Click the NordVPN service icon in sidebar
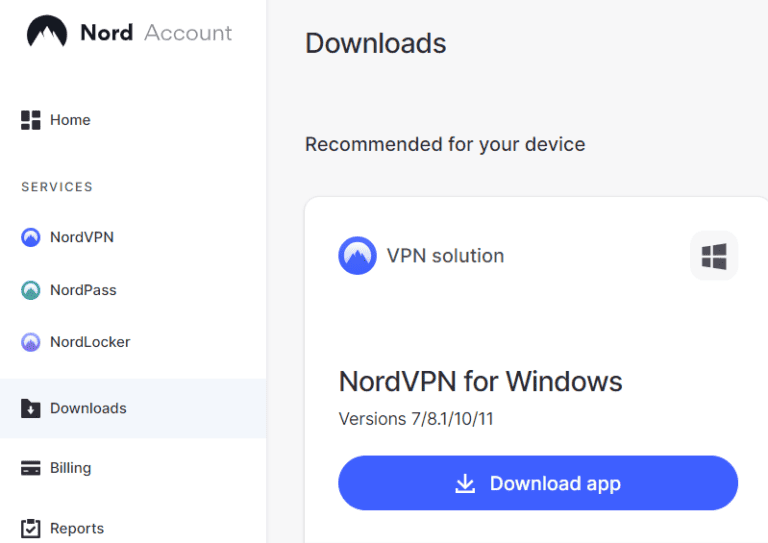The height and width of the screenshot is (543, 768). coord(31,237)
